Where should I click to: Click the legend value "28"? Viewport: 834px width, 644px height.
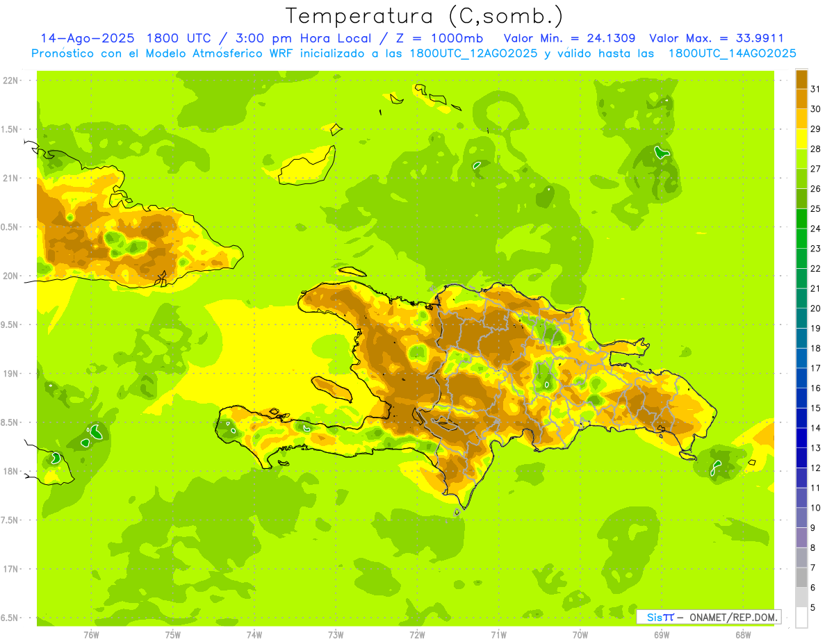pyautogui.click(x=816, y=149)
